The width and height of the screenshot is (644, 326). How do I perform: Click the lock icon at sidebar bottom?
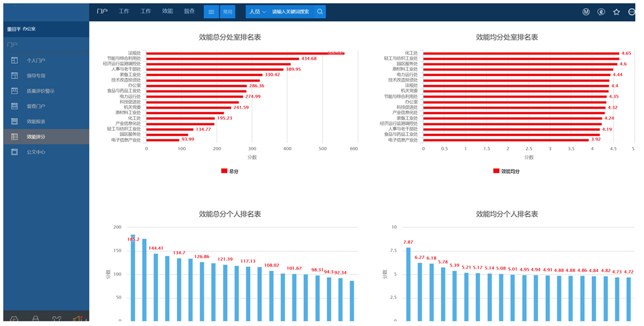point(36,320)
